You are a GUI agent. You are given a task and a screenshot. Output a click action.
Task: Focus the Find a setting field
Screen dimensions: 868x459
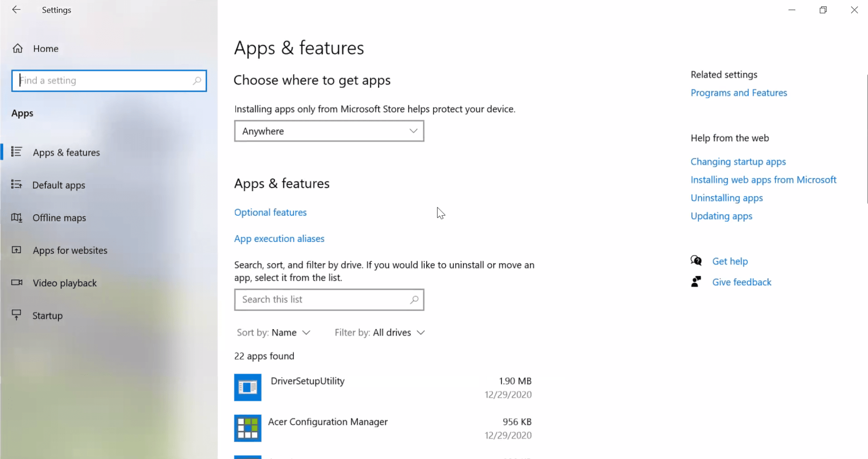tap(109, 81)
